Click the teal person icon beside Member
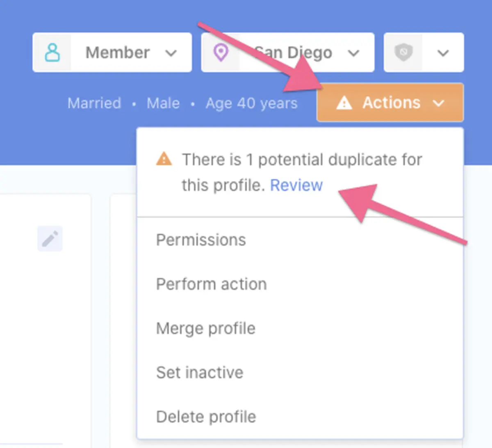 pyautogui.click(x=52, y=53)
